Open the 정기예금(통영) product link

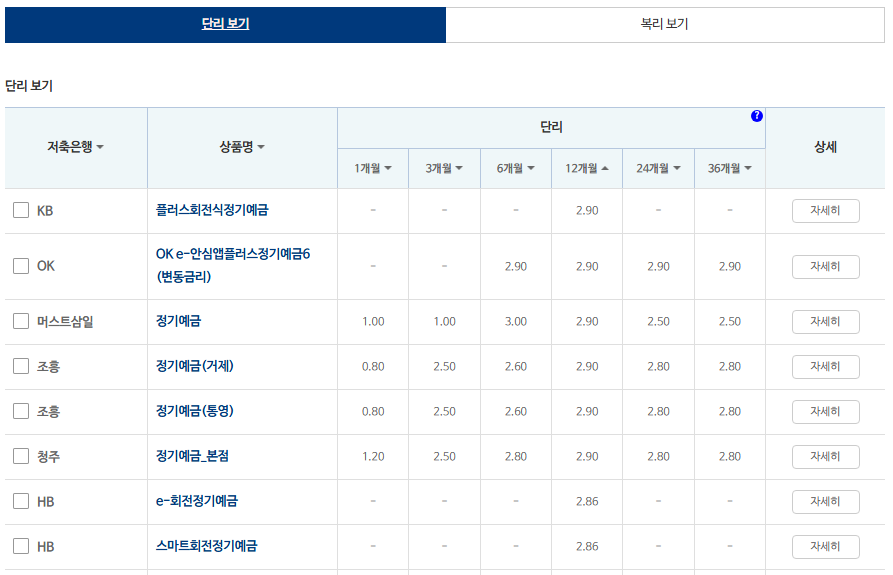pos(195,411)
